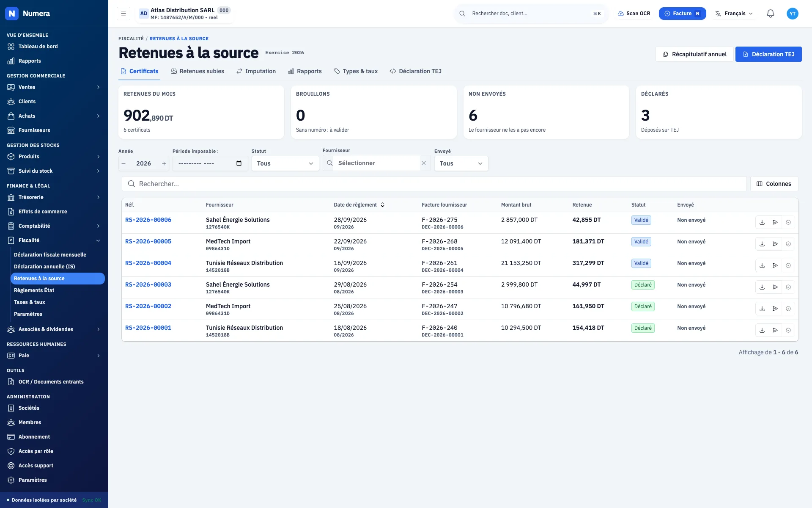Collapse the Fiscalité sidebar menu
812x508 pixels.
point(54,240)
